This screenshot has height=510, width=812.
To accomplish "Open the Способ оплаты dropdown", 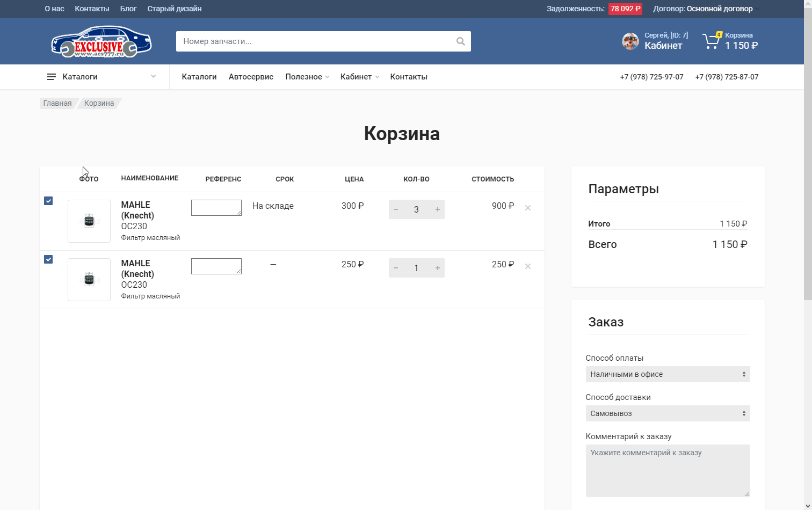I will pos(668,374).
